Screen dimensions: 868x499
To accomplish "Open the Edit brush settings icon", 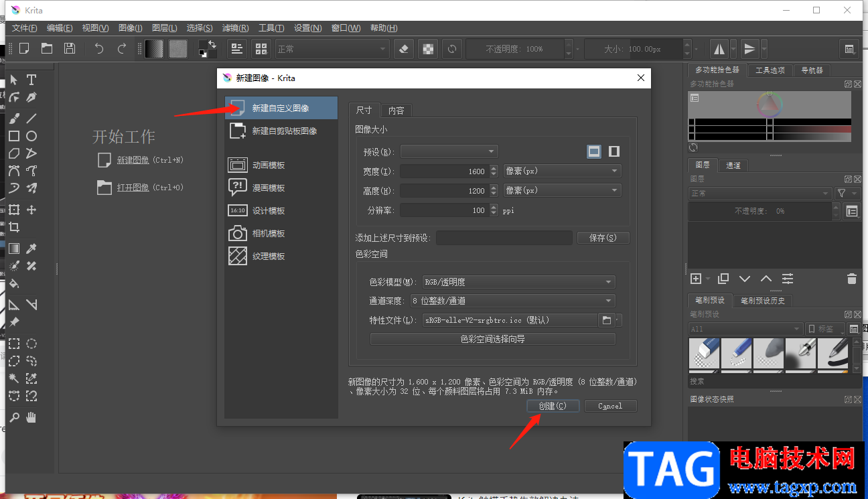I will [x=236, y=48].
